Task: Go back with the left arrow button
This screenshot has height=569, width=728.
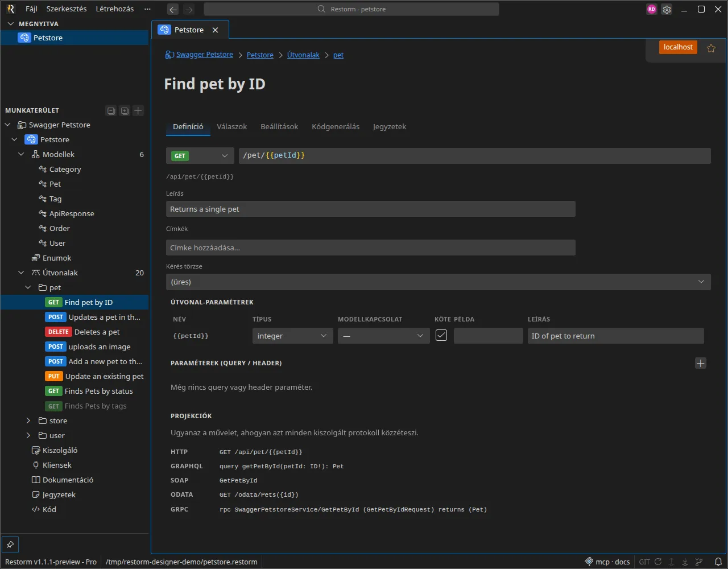Action: (x=173, y=9)
